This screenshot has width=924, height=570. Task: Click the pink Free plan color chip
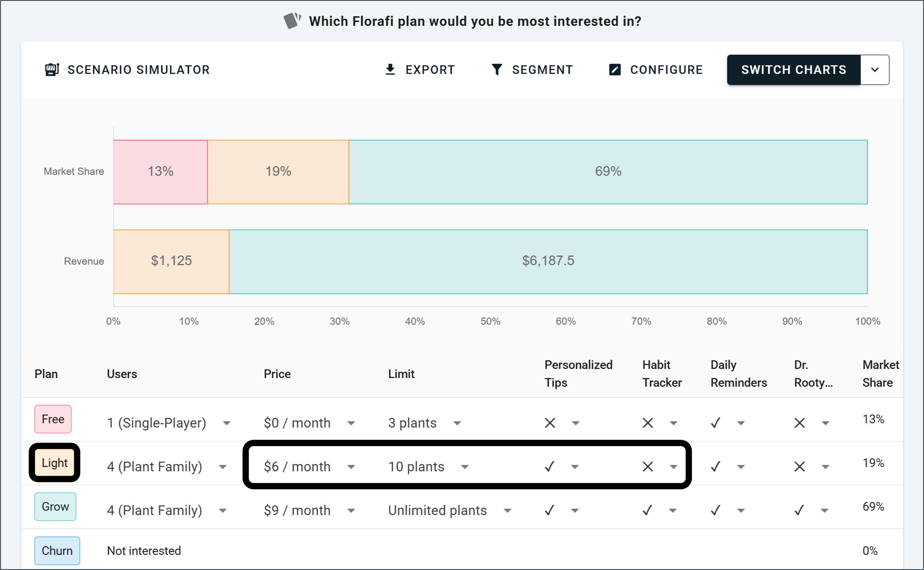[53, 419]
